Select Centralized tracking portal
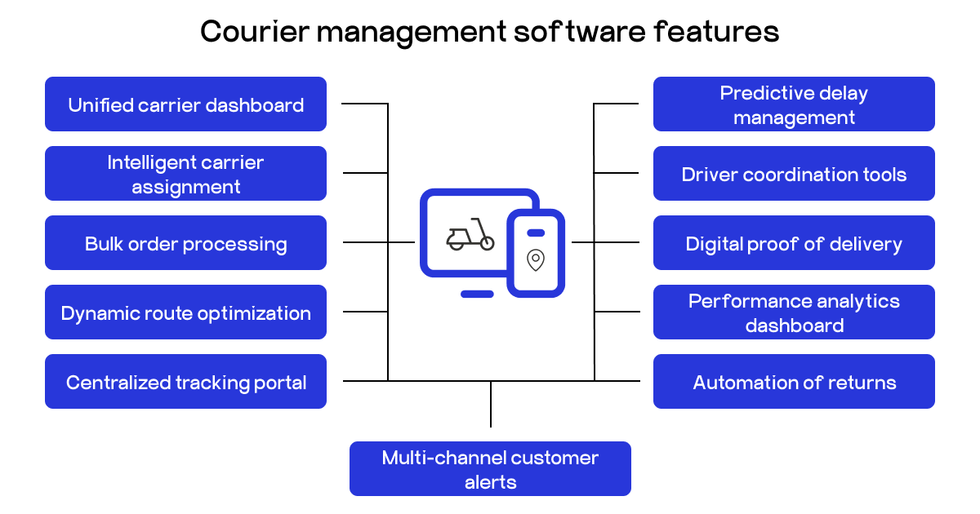 (x=186, y=381)
